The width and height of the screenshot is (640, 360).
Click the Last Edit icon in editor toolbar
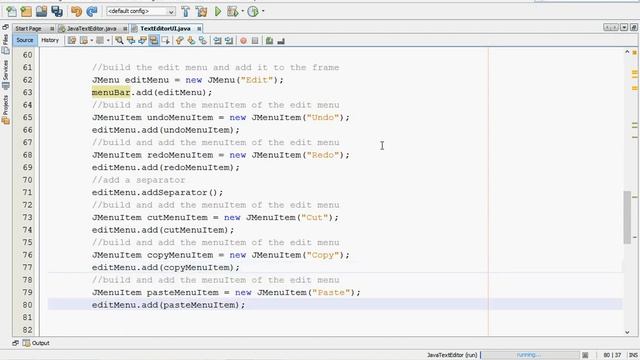click(72, 40)
